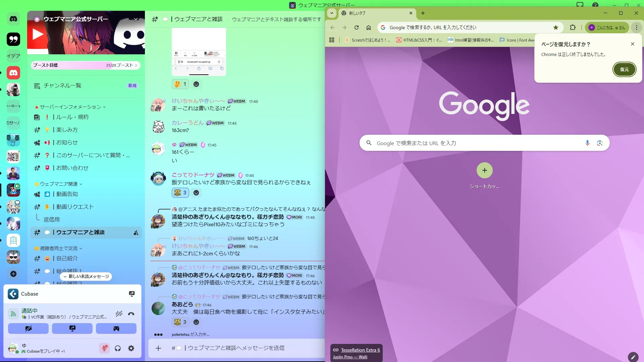Add a server with plus icon
The image size is (644, 362).
(x=13, y=274)
